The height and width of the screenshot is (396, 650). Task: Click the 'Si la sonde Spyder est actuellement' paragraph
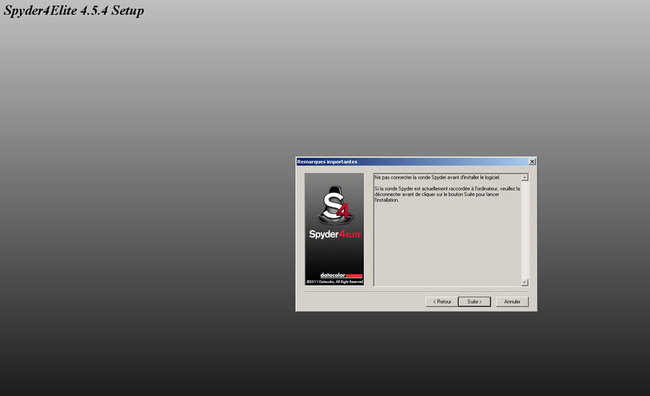tap(447, 194)
